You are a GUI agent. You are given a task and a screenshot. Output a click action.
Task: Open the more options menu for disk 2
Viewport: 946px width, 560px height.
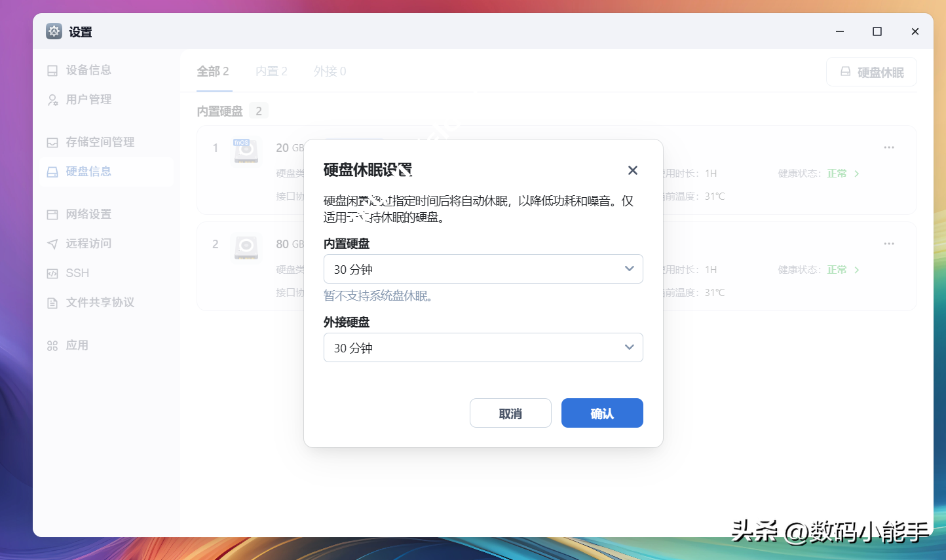tap(889, 244)
